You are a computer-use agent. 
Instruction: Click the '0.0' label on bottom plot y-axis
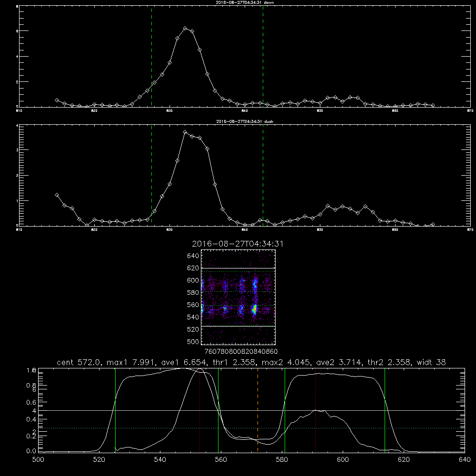click(31, 451)
